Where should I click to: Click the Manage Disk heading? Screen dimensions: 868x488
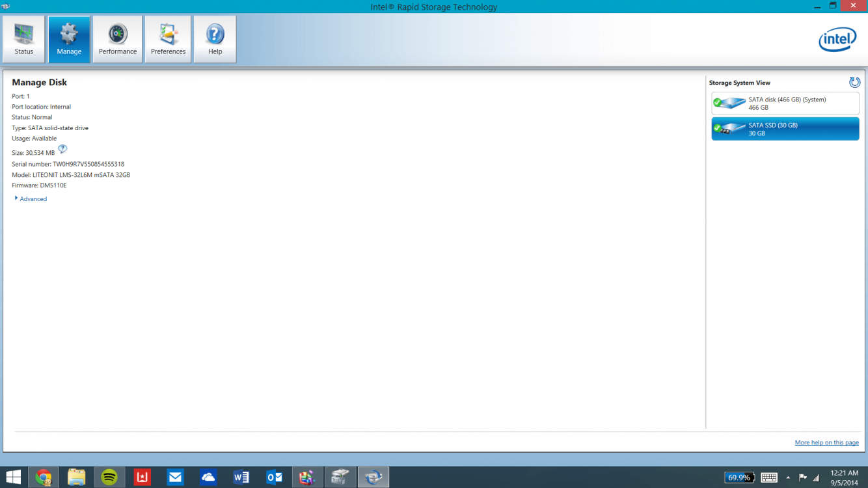pos(39,83)
